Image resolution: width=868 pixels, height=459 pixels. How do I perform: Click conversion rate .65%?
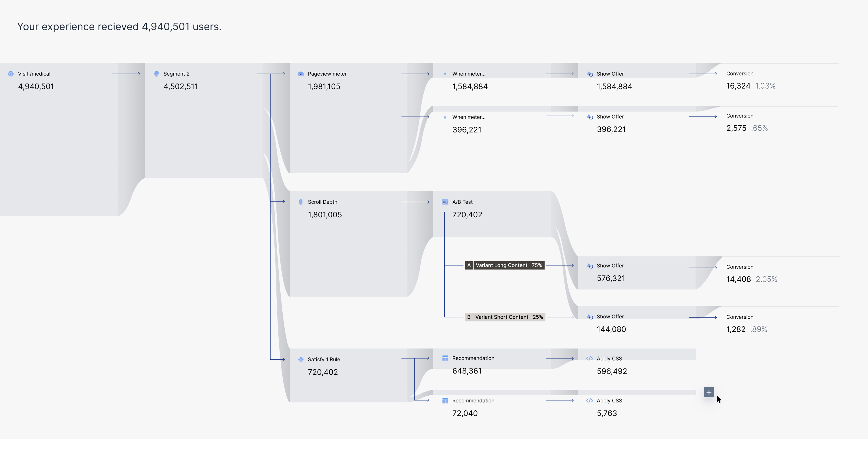tap(759, 128)
